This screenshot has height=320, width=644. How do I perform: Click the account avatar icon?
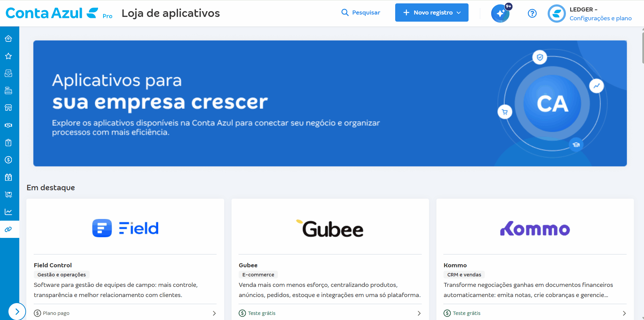(556, 14)
